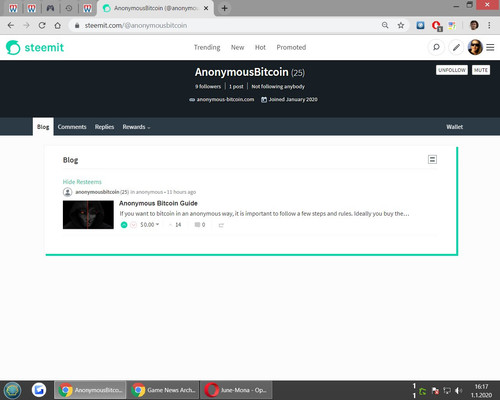This screenshot has width=500, height=400.
Task: Click the MUTE button
Action: (481, 70)
